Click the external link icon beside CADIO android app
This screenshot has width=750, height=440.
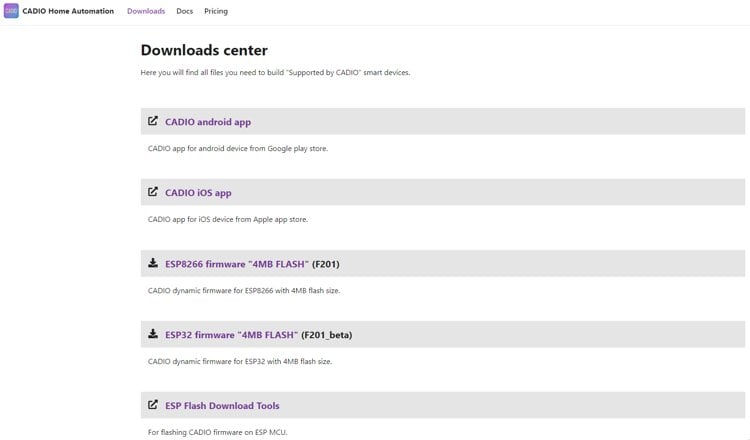(x=153, y=121)
